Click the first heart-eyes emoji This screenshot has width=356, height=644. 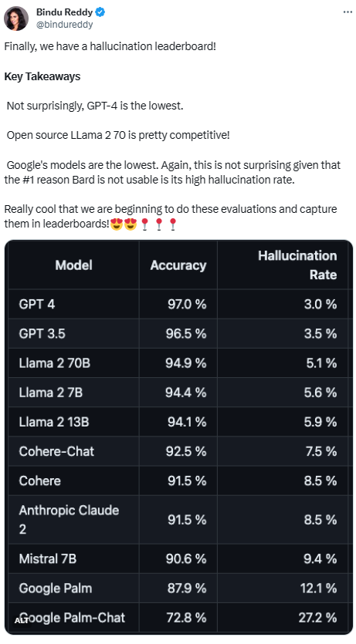117,224
